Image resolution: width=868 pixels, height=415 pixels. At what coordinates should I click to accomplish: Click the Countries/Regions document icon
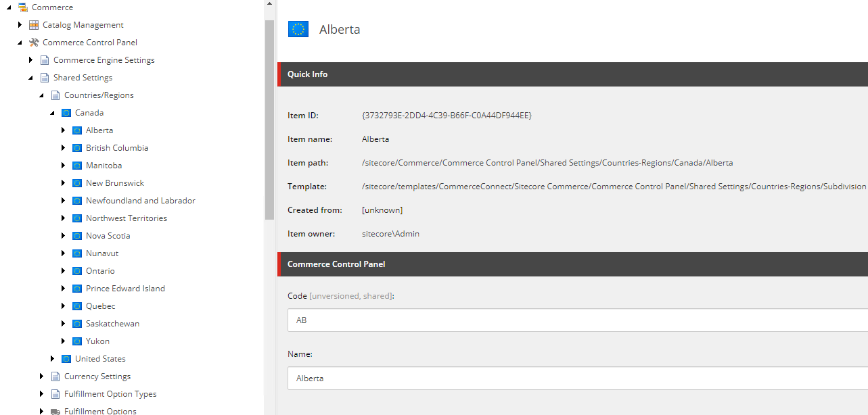click(55, 95)
